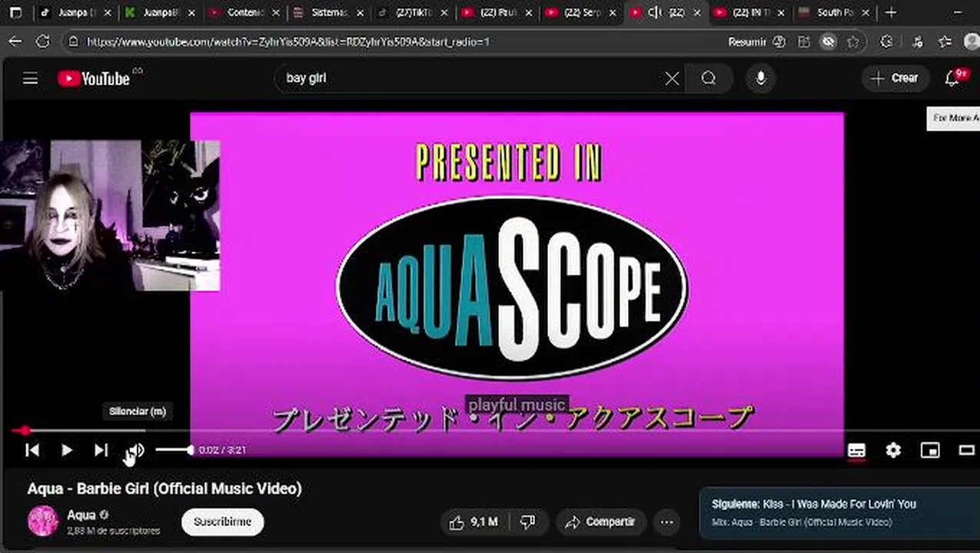Open the tracking prevention eye icon
980x553 pixels.
click(x=828, y=42)
